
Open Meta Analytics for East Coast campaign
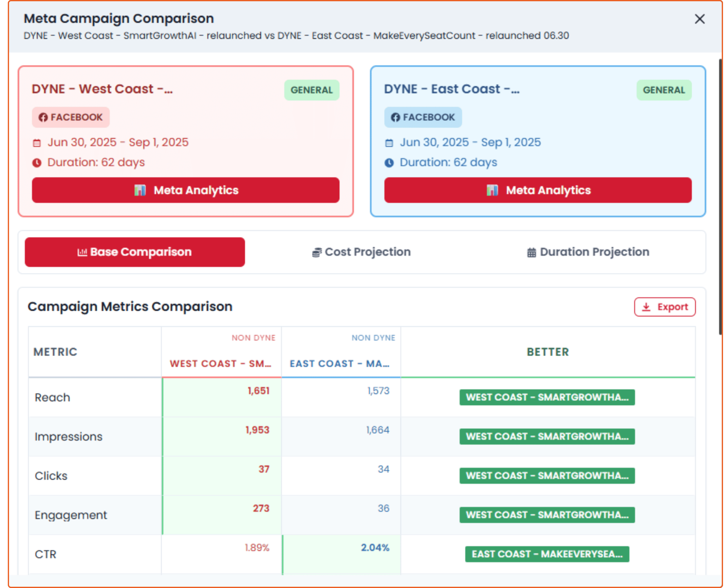[x=538, y=190]
